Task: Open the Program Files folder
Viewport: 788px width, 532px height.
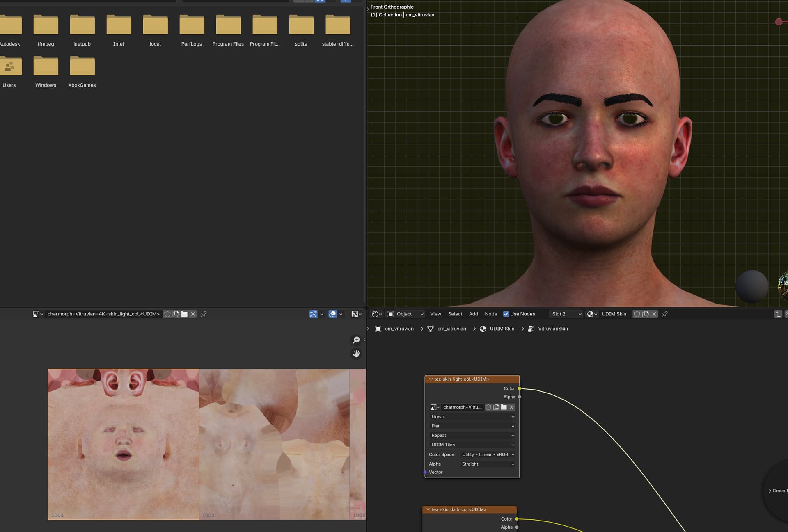Action: (228, 31)
